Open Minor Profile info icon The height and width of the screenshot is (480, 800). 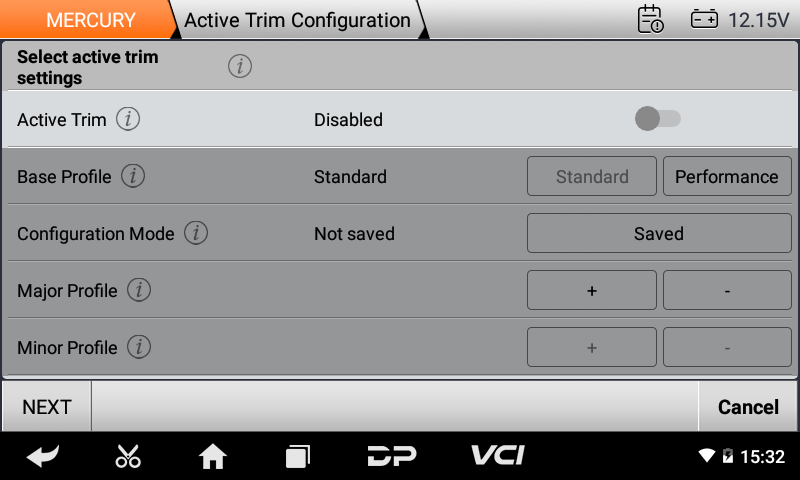click(x=139, y=348)
